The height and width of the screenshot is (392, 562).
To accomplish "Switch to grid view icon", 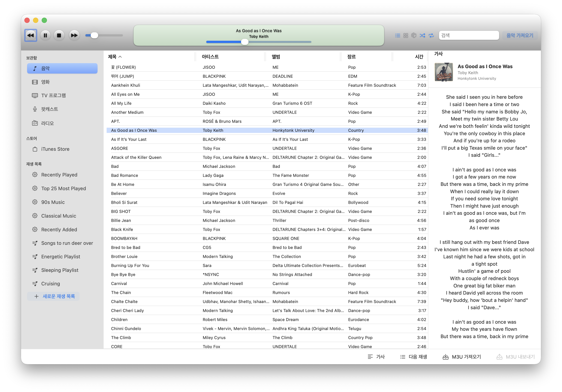I will pyautogui.click(x=406, y=35).
